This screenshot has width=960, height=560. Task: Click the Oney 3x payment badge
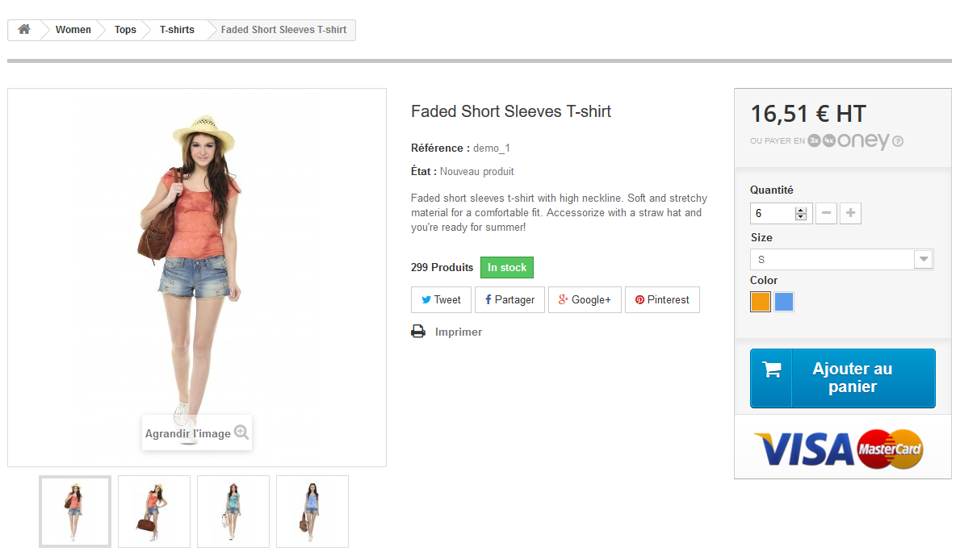coord(814,140)
